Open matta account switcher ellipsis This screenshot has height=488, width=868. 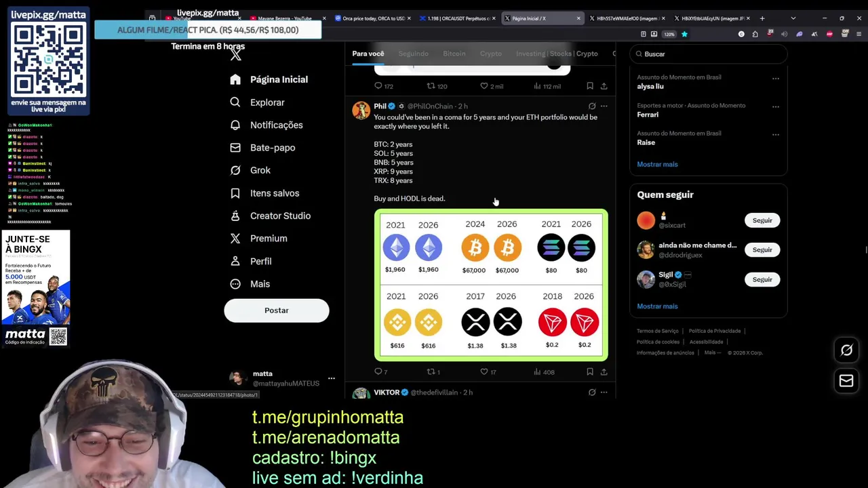click(x=332, y=378)
